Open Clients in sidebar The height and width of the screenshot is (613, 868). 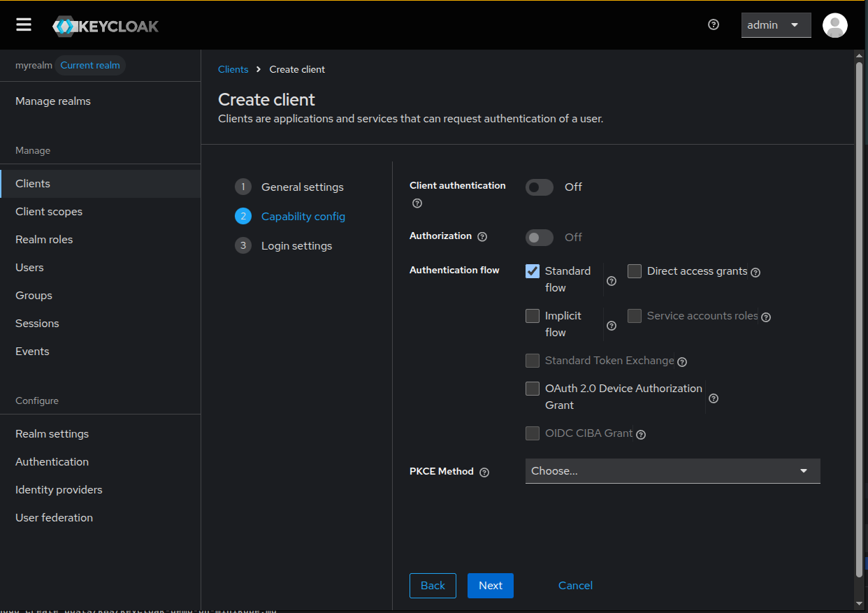(101, 184)
